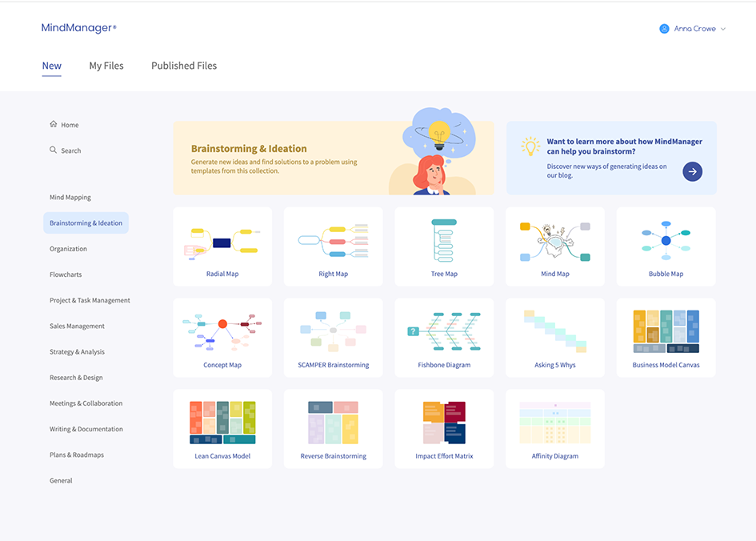756x541 pixels.
Task: Click the MindManager logo
Action: 78,28
